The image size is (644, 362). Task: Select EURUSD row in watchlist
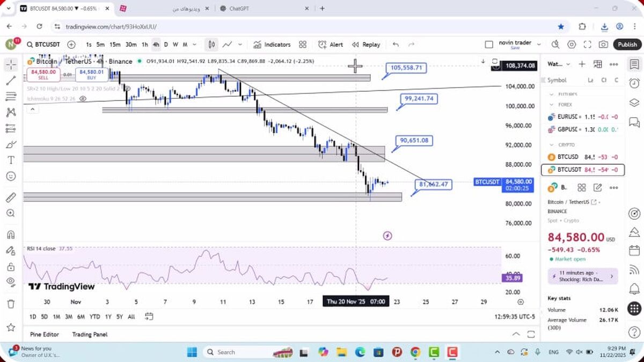pos(583,117)
